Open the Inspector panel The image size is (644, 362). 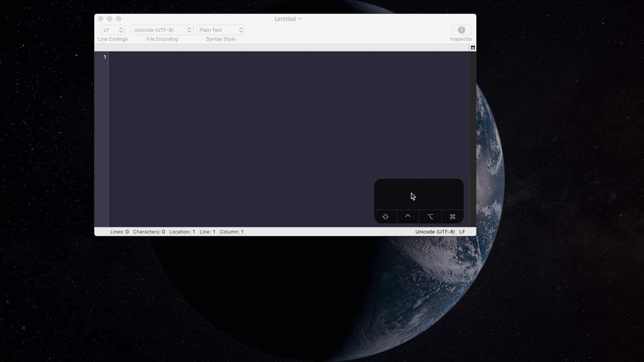(x=461, y=30)
